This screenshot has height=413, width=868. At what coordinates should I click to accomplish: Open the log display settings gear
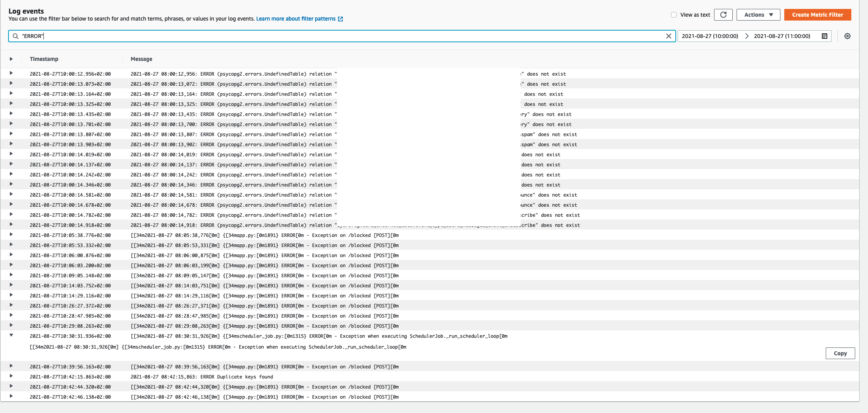(847, 36)
